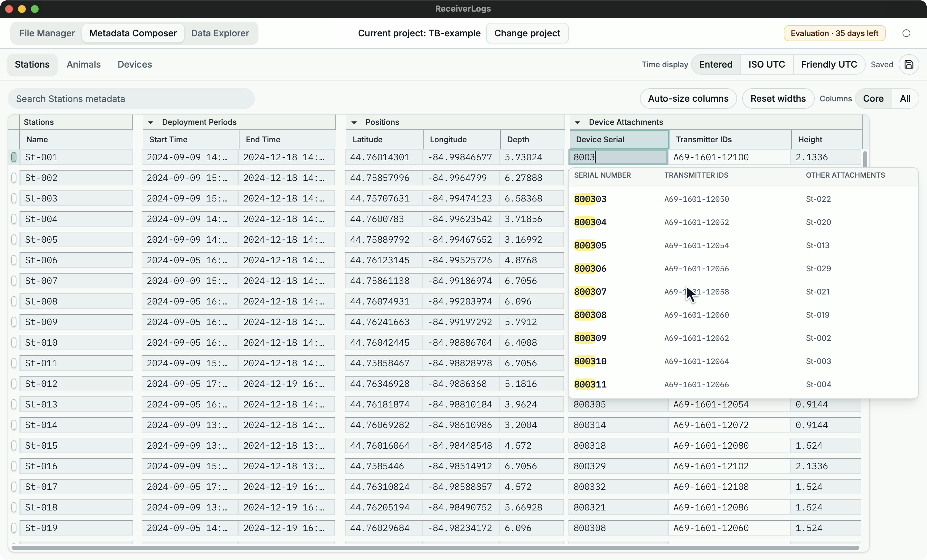Screen dimensions: 927x560
Task: Collapse the Deployment Periods column group
Action: (151, 122)
